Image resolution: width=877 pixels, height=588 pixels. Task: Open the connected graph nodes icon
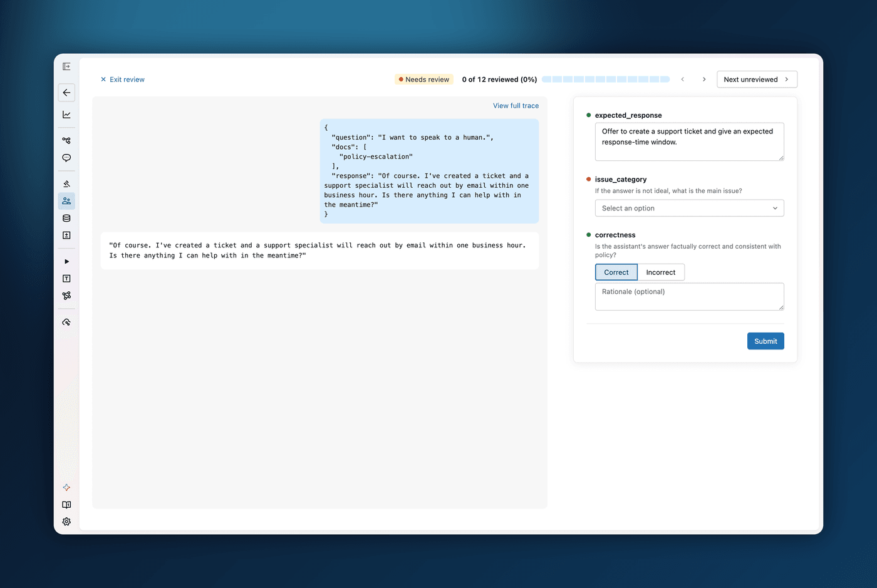(66, 296)
